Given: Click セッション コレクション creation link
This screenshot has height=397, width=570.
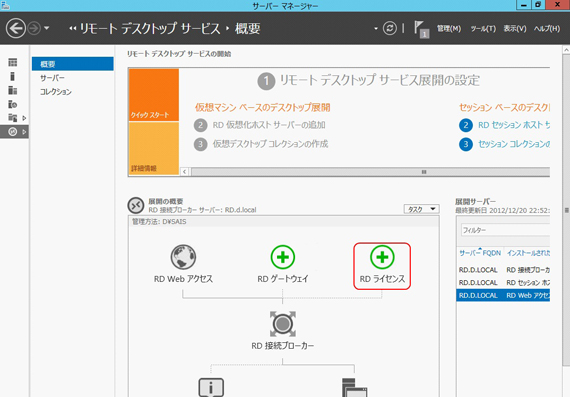Looking at the screenshot, I should (514, 144).
